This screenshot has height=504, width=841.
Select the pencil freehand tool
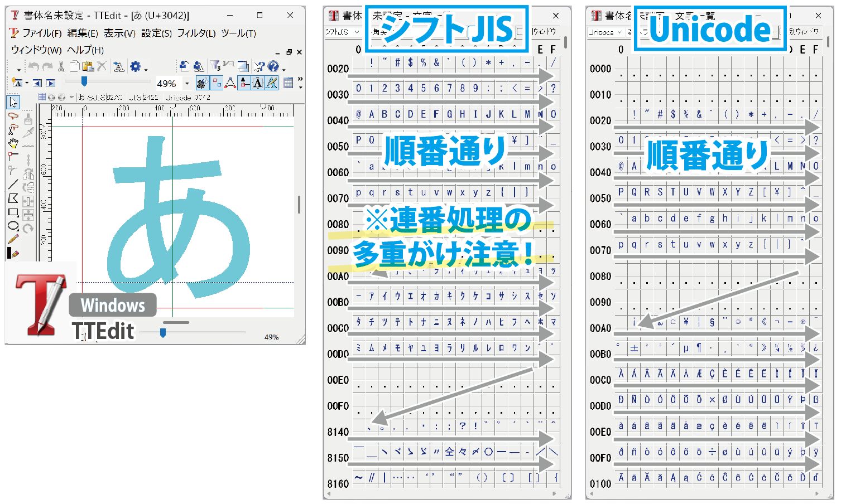coord(13,239)
